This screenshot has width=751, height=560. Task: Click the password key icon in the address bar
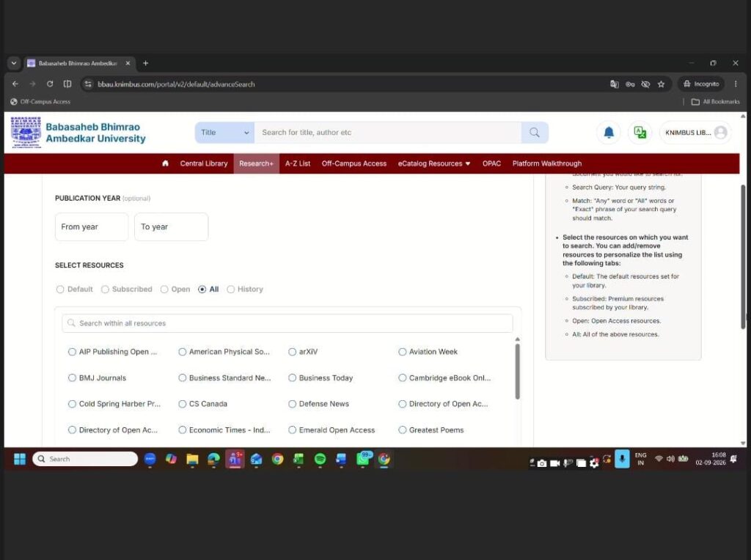click(x=630, y=84)
